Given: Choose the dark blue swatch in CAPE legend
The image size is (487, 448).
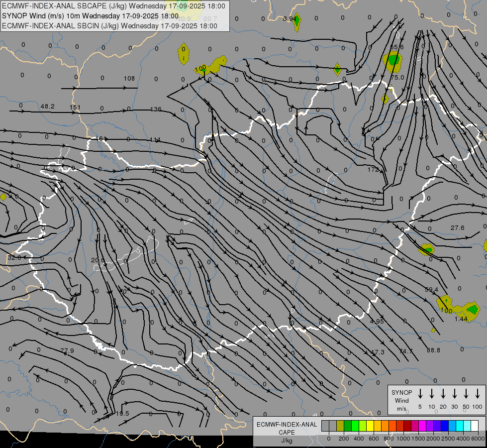Looking at the screenshot, I should [445, 426].
